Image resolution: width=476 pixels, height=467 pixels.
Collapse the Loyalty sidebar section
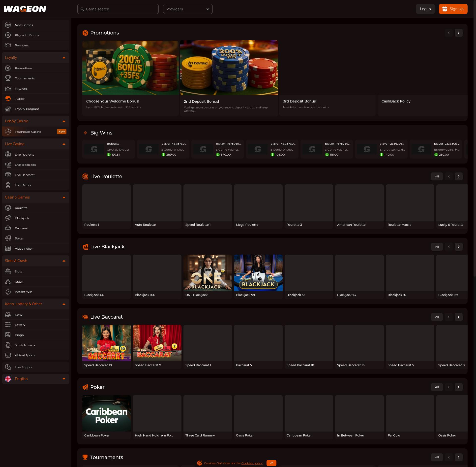pos(64,58)
